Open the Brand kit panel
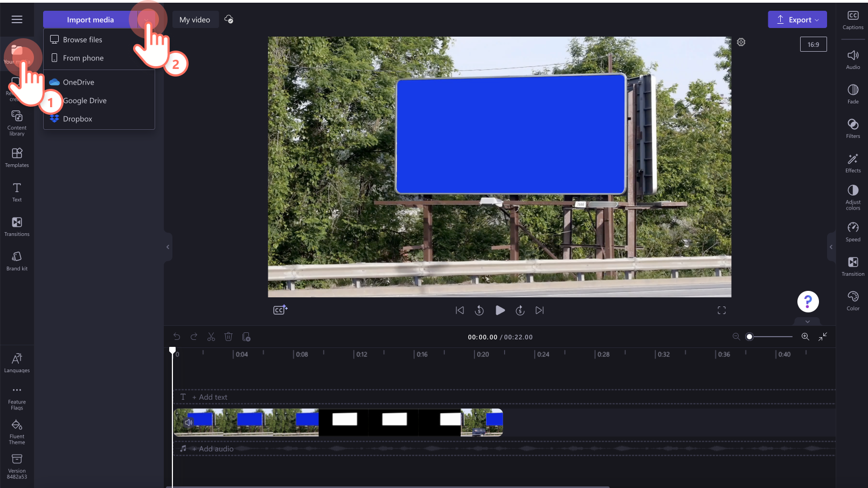Viewport: 868px width, 488px height. [17, 261]
